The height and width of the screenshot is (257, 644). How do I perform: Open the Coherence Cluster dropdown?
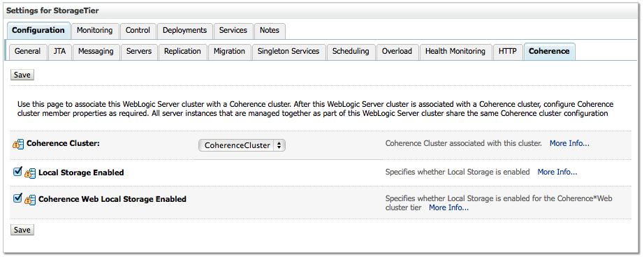pos(242,145)
